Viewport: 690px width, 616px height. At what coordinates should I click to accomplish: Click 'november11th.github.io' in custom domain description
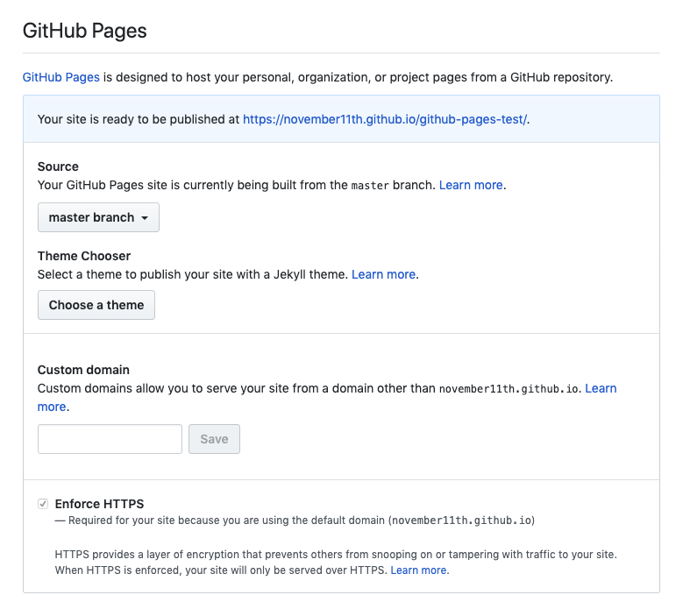point(509,389)
